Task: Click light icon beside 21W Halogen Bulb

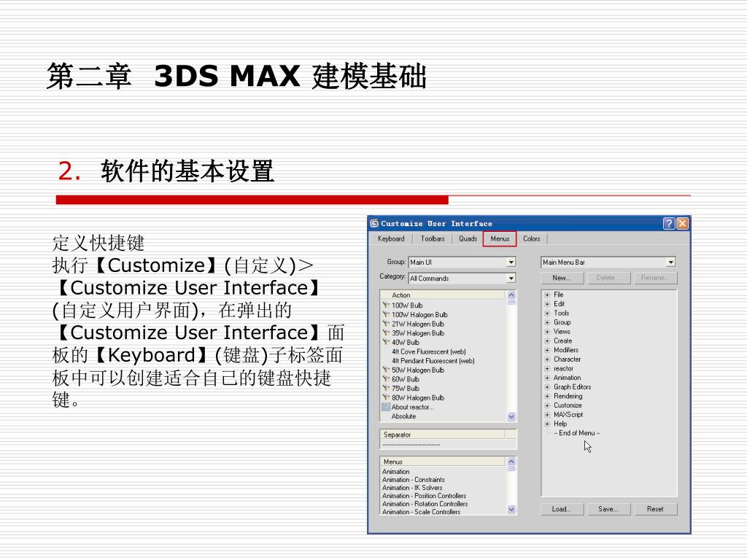Action: pyautogui.click(x=386, y=323)
